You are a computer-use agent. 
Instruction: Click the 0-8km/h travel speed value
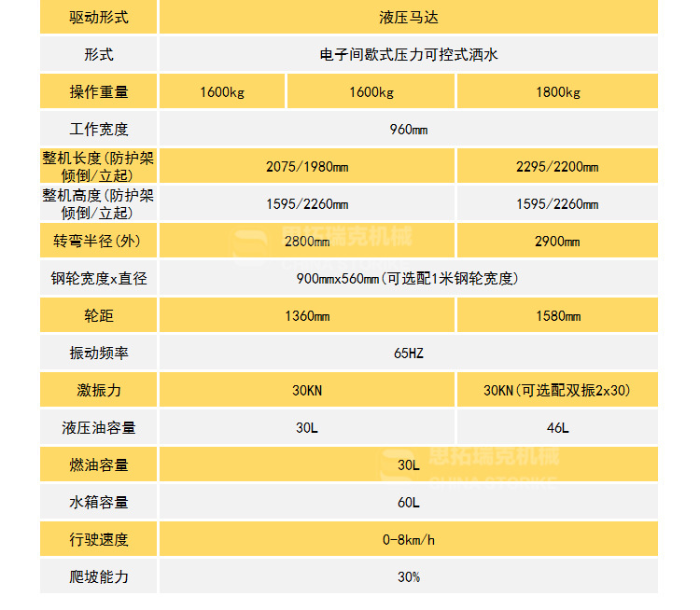(408, 540)
